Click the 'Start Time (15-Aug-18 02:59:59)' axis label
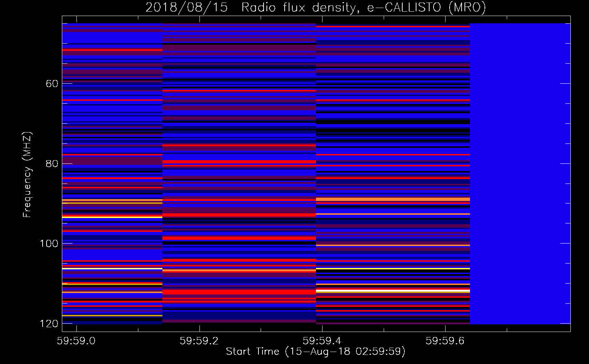This screenshot has width=589, height=364. 316,352
